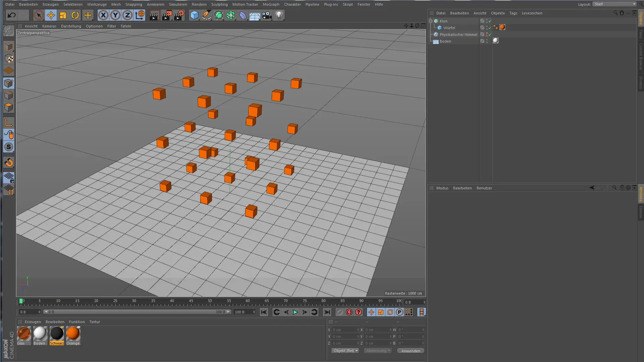Activate the Move tool
This screenshot has width=644, height=362.
51,15
